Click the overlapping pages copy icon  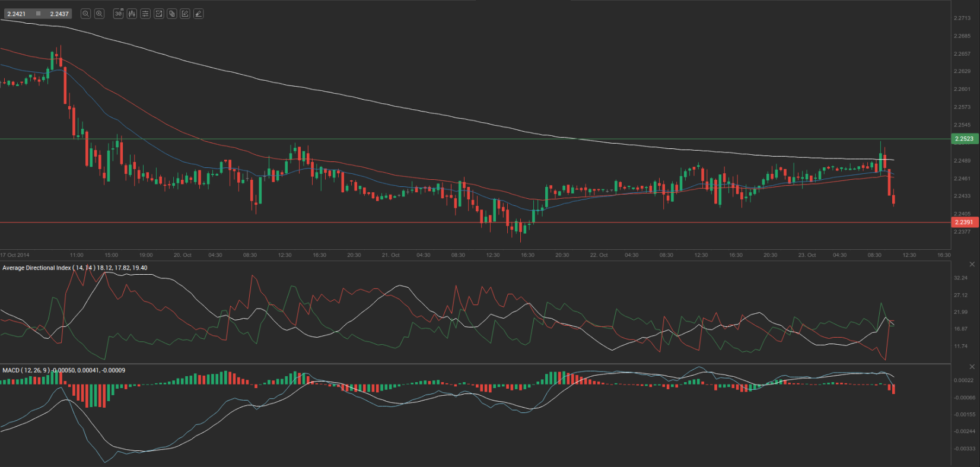[172, 14]
